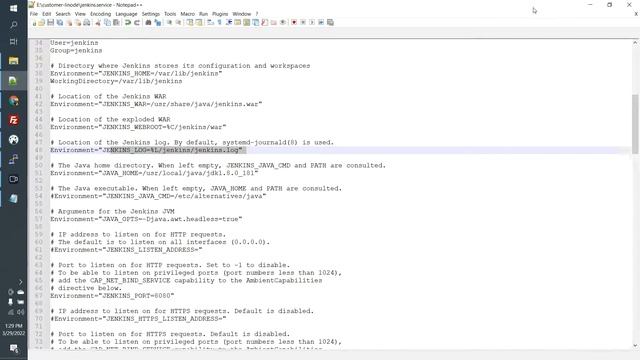The width and height of the screenshot is (640, 360).
Task: Click the Open file toolbar icon
Action: (x=42, y=23)
